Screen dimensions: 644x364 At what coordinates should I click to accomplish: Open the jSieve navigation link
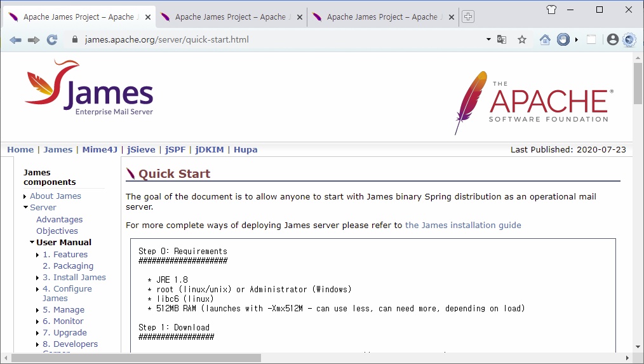tap(141, 149)
